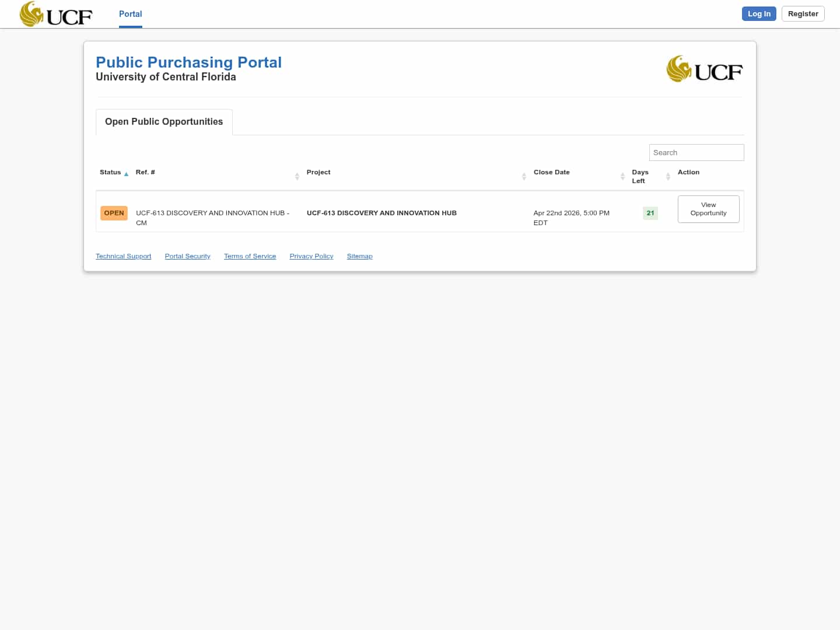Click the UCF Pegasus logo in the header

point(55,14)
